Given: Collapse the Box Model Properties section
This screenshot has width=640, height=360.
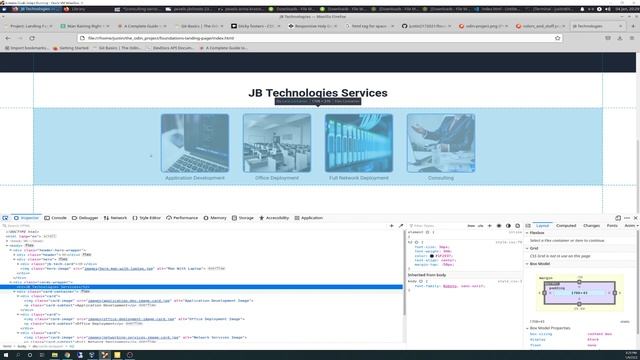Looking at the screenshot, I should pos(527,328).
